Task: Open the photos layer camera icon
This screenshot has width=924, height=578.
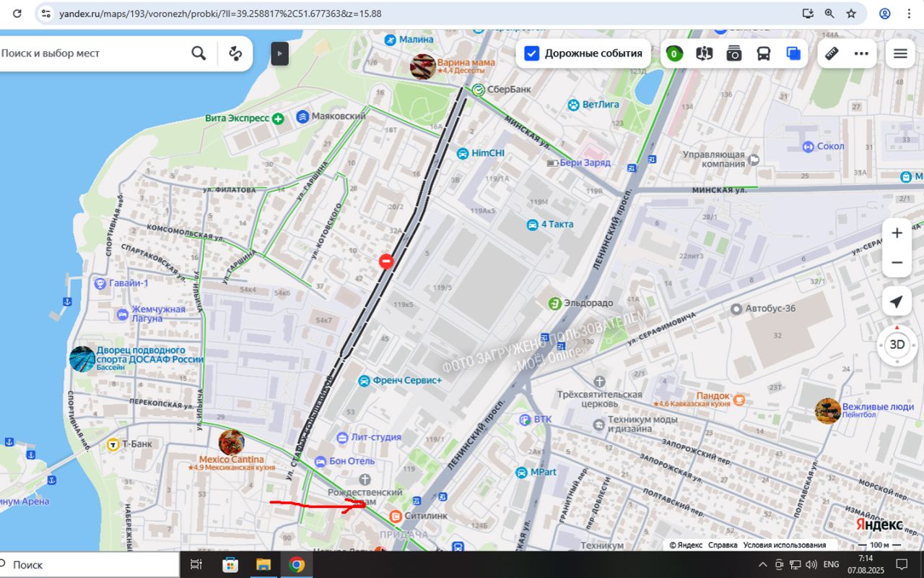Action: pyautogui.click(x=734, y=53)
